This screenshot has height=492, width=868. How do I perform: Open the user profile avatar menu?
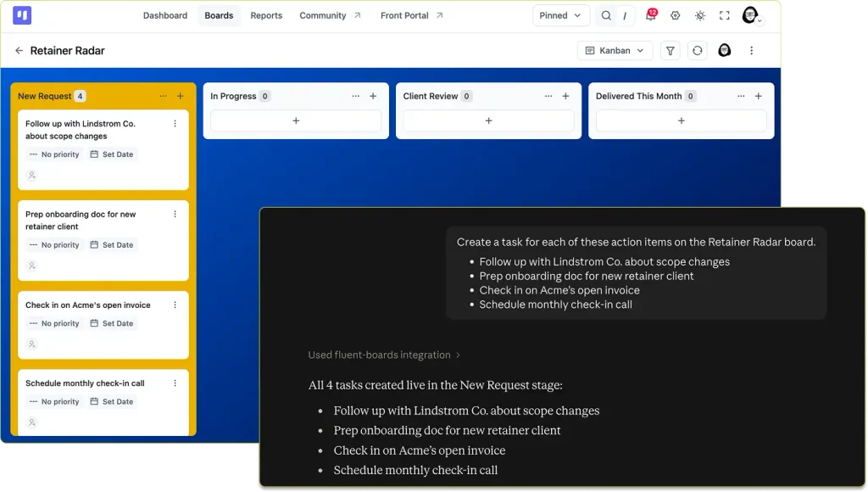pyautogui.click(x=751, y=15)
